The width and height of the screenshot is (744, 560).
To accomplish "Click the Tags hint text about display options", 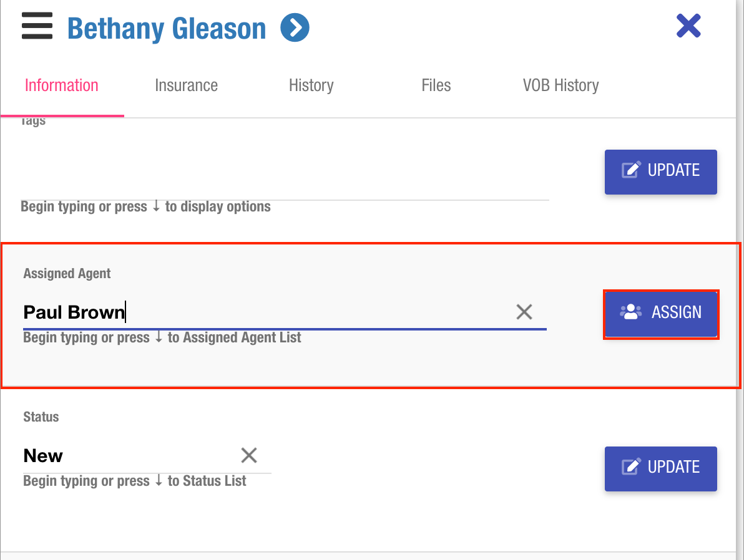I will (x=145, y=206).
